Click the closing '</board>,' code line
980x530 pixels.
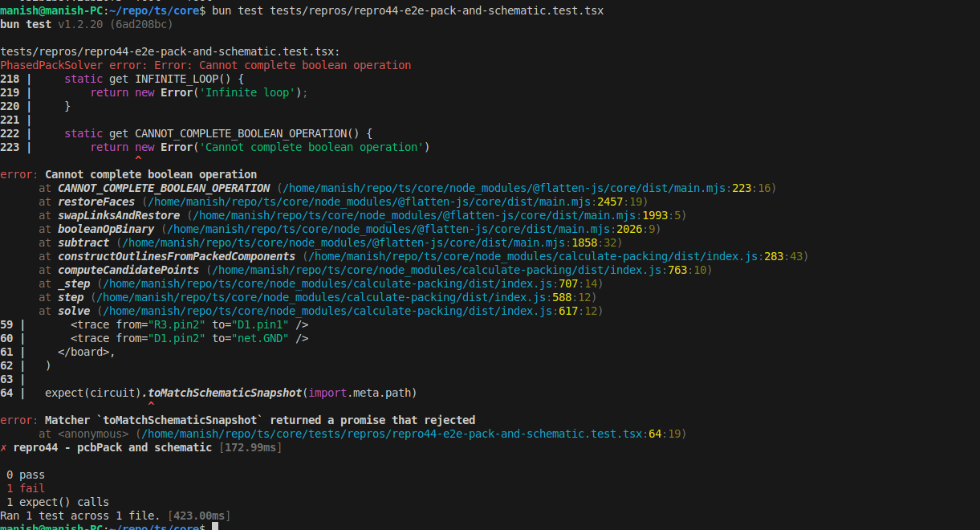(87, 352)
